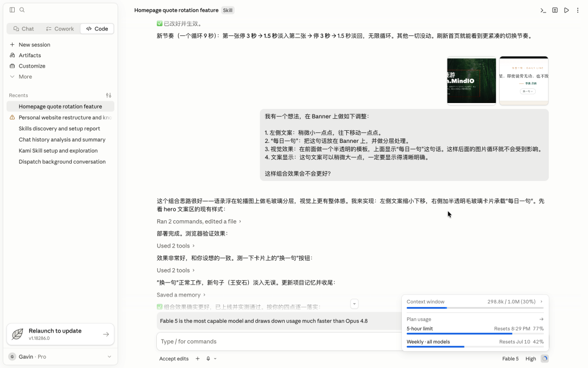Click Relaunch to update button

click(60, 334)
